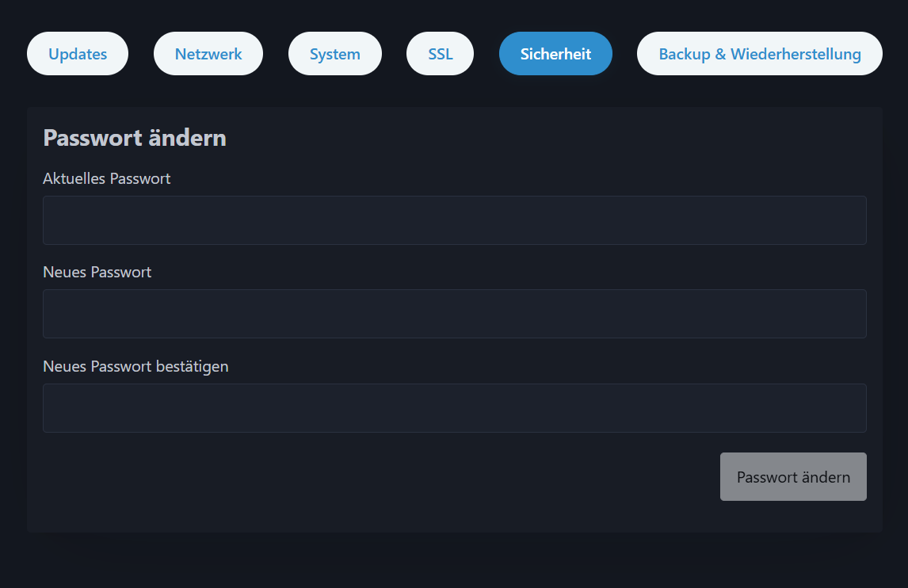Screen dimensions: 908x588
Task: Focus the Neues Passwort input field
Action: click(454, 313)
